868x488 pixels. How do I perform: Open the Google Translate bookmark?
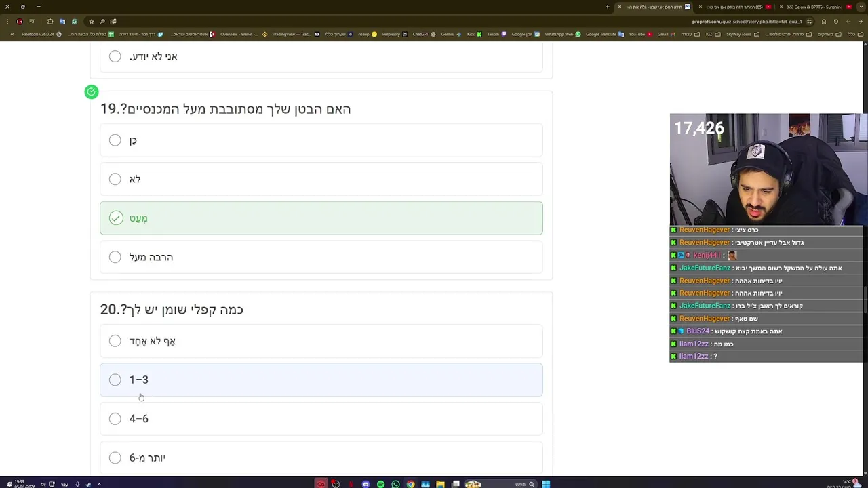coord(605,34)
